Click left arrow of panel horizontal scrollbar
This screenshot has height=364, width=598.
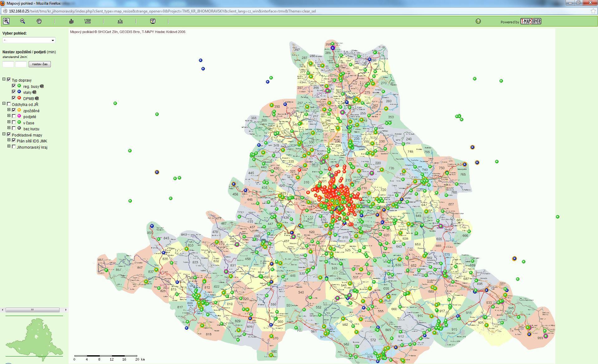(x=3, y=310)
